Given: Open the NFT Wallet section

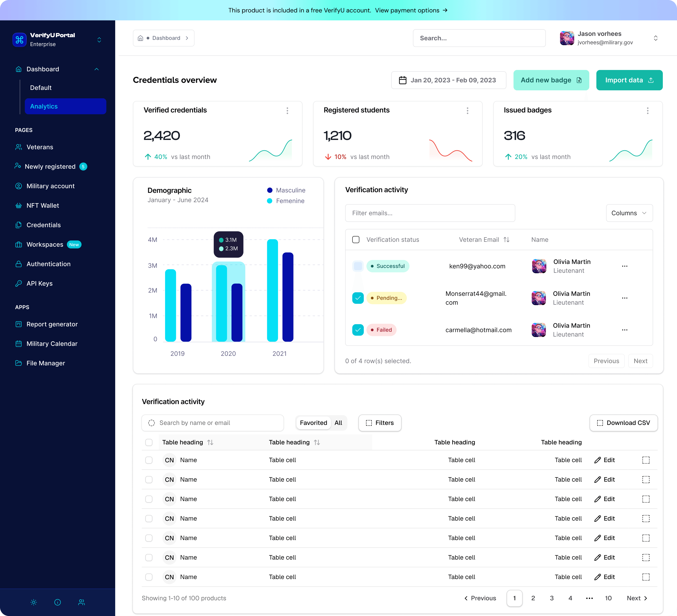Looking at the screenshot, I should pos(43,205).
